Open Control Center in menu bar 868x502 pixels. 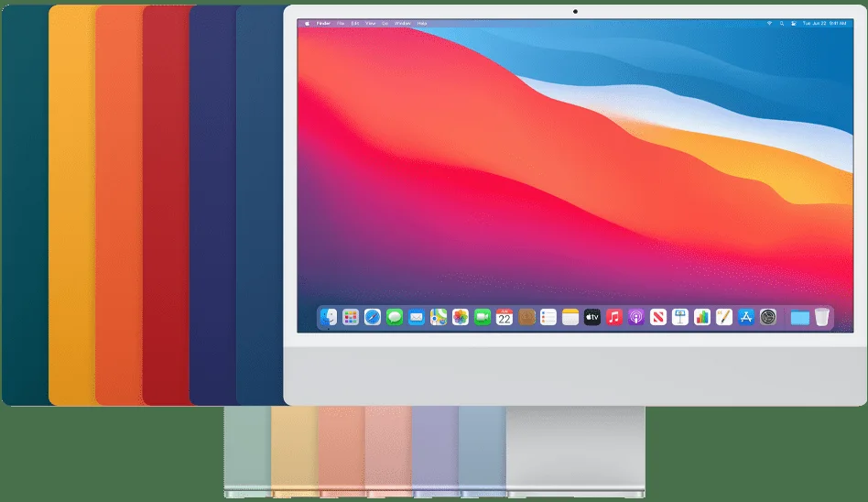tap(793, 23)
